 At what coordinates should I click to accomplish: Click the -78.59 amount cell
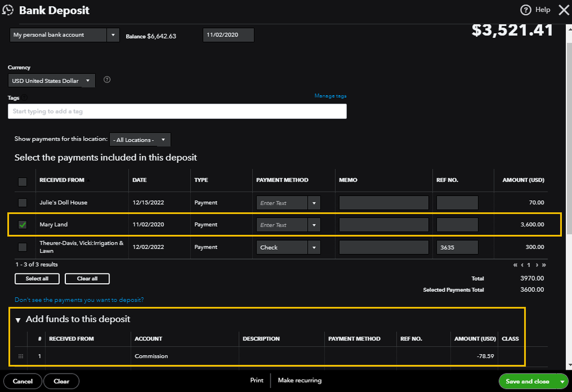click(474, 356)
